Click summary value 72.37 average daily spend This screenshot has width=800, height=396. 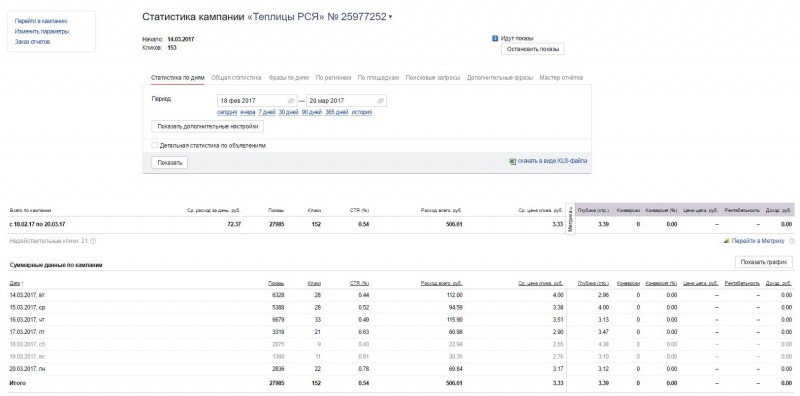click(234, 224)
